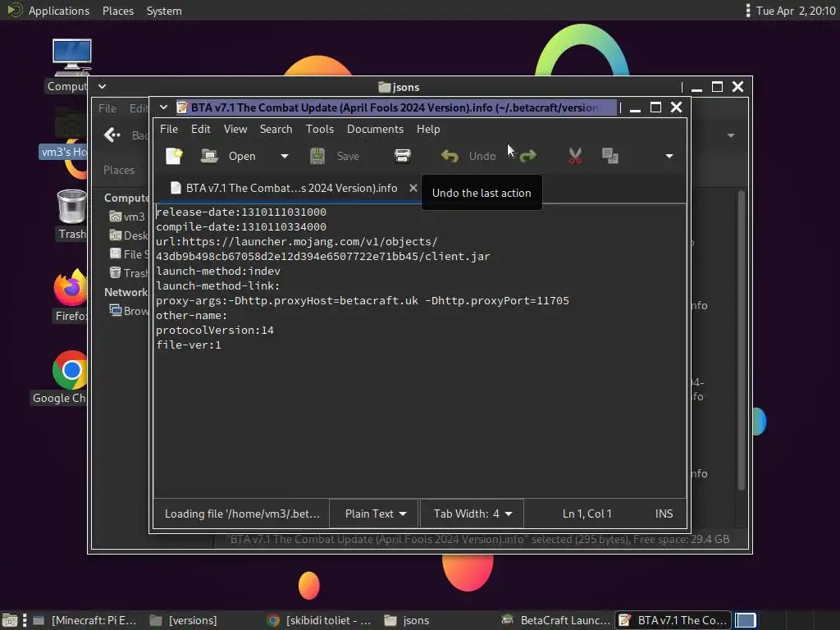Click the clock showing Tue Apr 2, 20:10
The height and width of the screenshot is (630, 840).
coord(796,11)
